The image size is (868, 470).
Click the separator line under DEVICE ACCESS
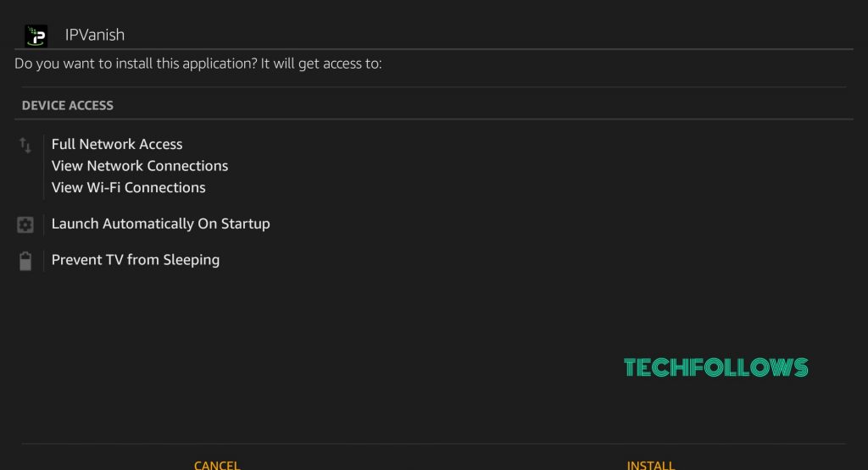click(434, 119)
